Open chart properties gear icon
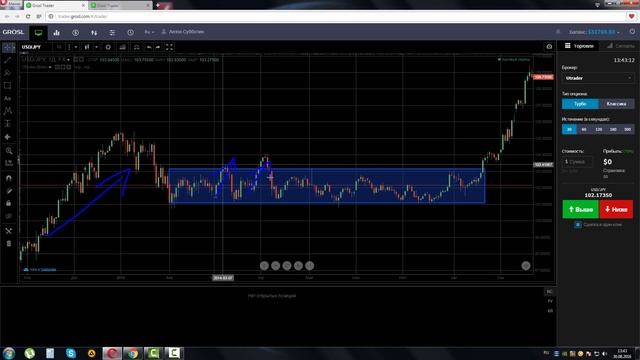 click(x=108, y=47)
